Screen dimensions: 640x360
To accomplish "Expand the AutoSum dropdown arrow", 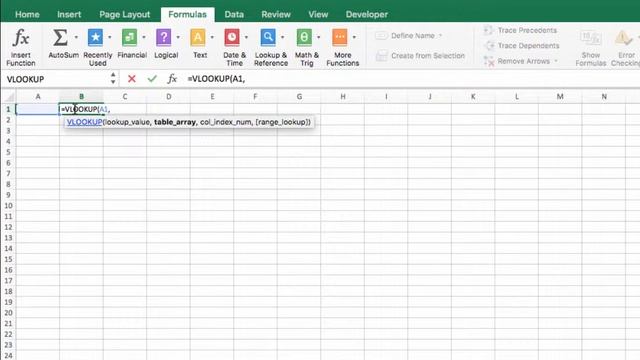I will point(76,37).
